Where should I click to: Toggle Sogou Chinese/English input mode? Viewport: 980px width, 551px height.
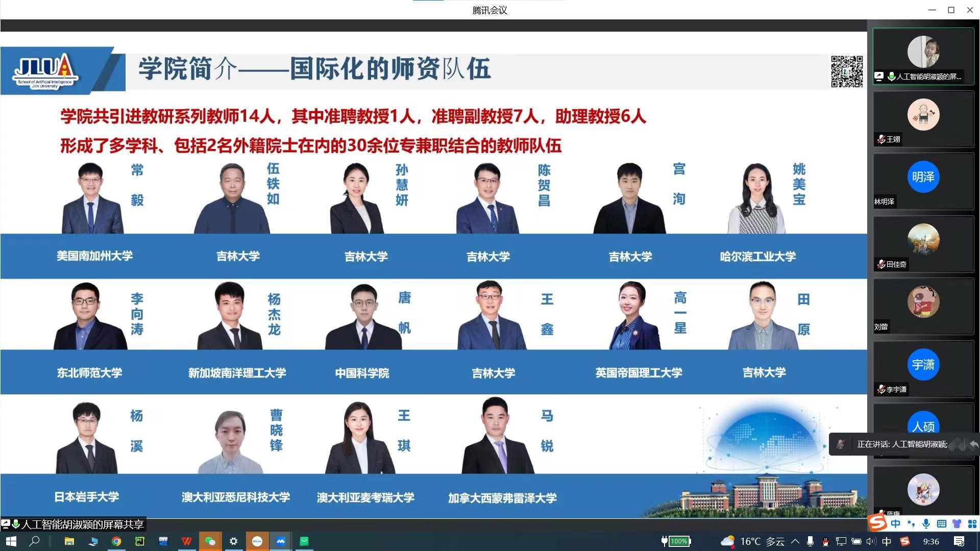pos(896,524)
